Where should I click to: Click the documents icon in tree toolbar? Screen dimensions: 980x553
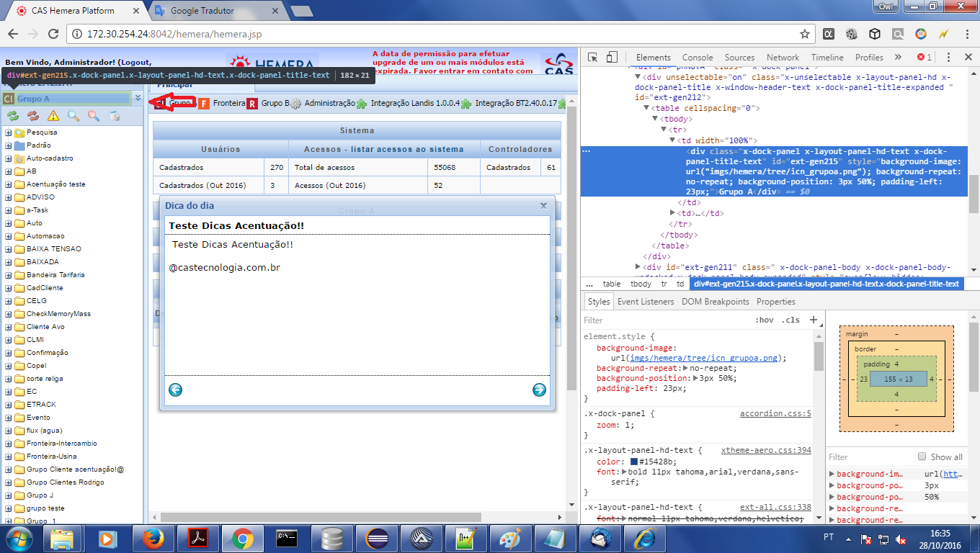click(114, 116)
